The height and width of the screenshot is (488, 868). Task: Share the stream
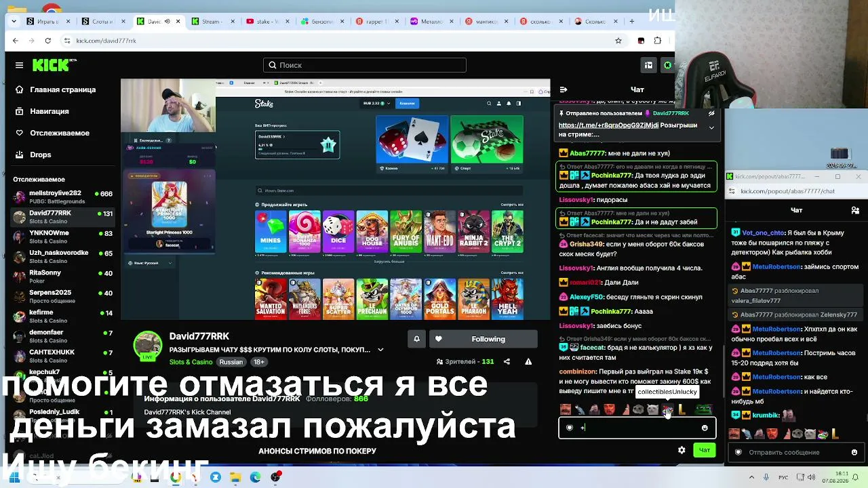tap(507, 362)
